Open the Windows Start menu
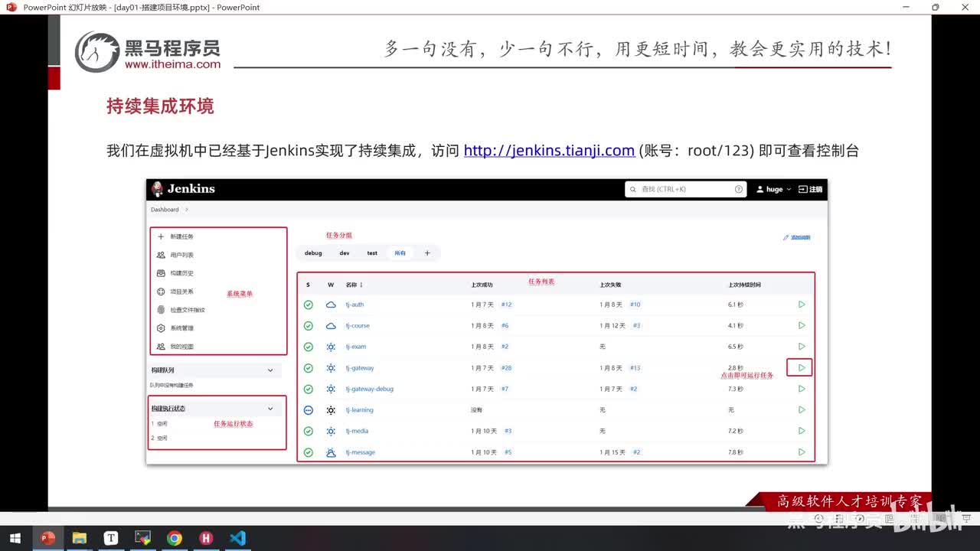Image resolution: width=980 pixels, height=551 pixels. [15, 538]
